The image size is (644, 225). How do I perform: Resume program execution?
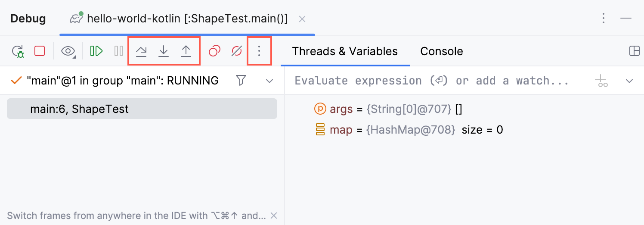(x=96, y=51)
